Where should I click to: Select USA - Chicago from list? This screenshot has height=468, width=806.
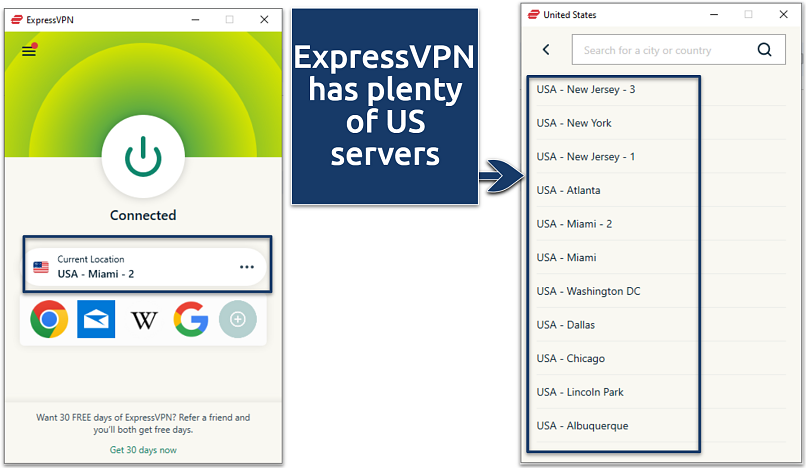tap(570, 358)
